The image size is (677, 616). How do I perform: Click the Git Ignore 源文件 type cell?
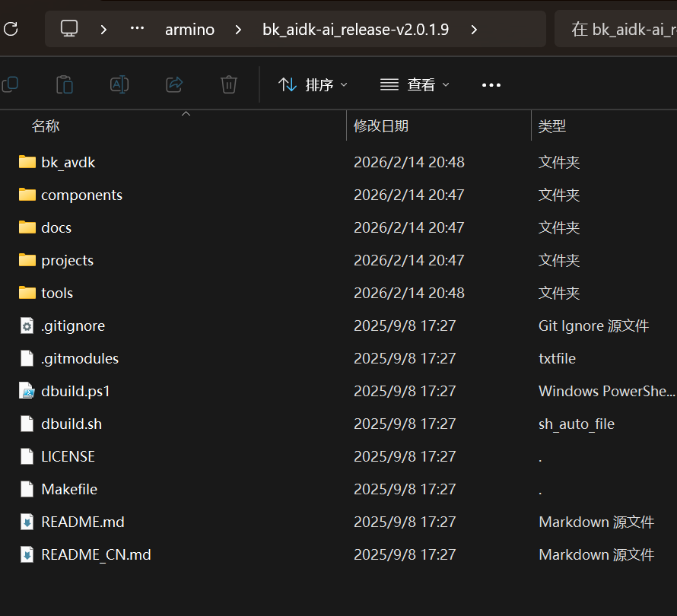pyautogui.click(x=593, y=326)
